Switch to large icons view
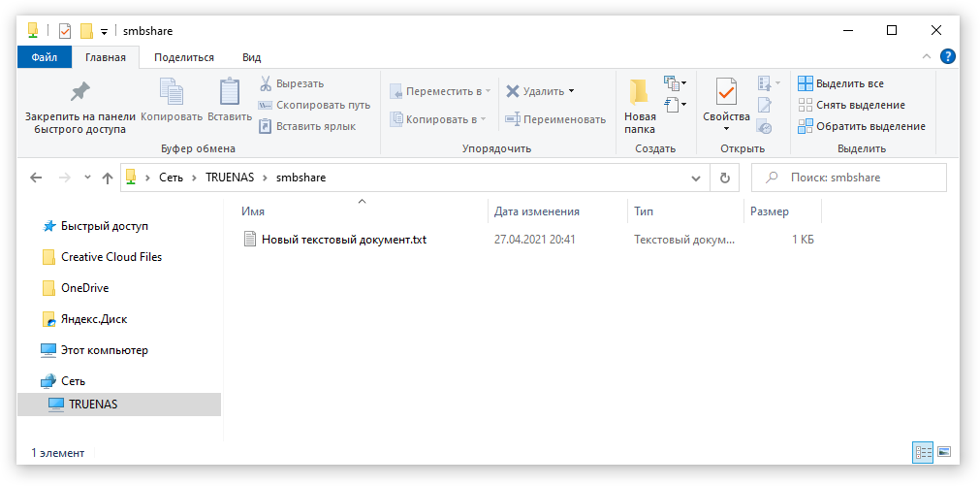Image resolution: width=980 pixels, height=486 pixels. pyautogui.click(x=944, y=452)
